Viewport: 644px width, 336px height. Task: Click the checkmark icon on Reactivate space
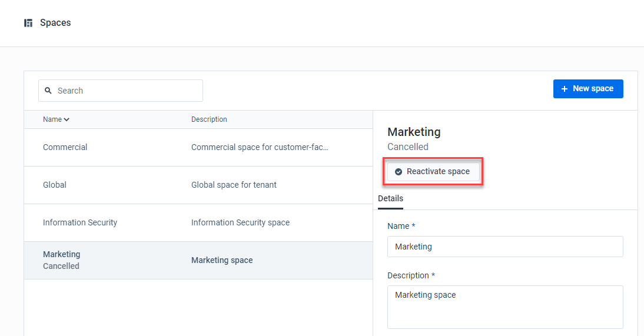(399, 172)
